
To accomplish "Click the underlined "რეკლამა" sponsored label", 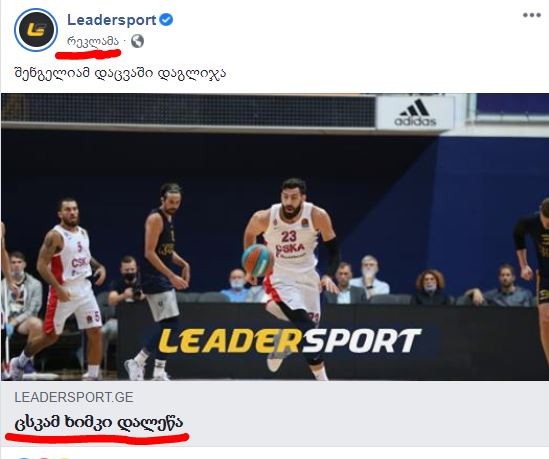I will [93, 41].
